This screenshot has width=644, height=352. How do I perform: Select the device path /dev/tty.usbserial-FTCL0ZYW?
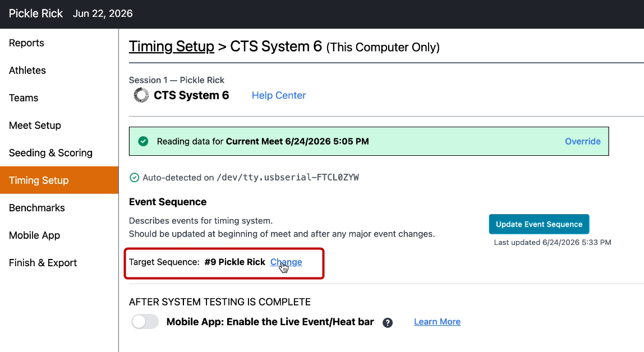[x=287, y=177]
